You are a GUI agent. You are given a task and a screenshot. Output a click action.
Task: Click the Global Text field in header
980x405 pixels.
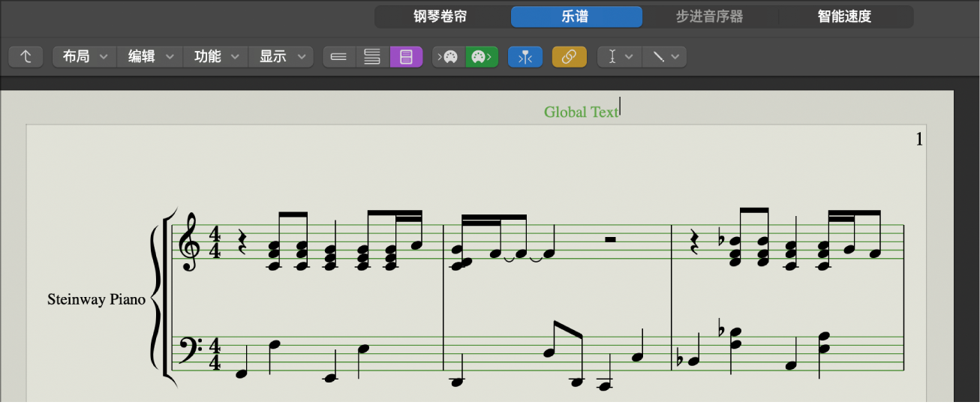[581, 112]
